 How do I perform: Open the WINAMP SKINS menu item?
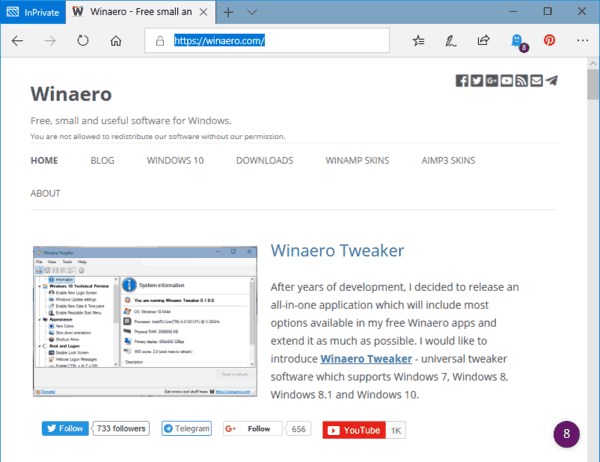coord(357,160)
